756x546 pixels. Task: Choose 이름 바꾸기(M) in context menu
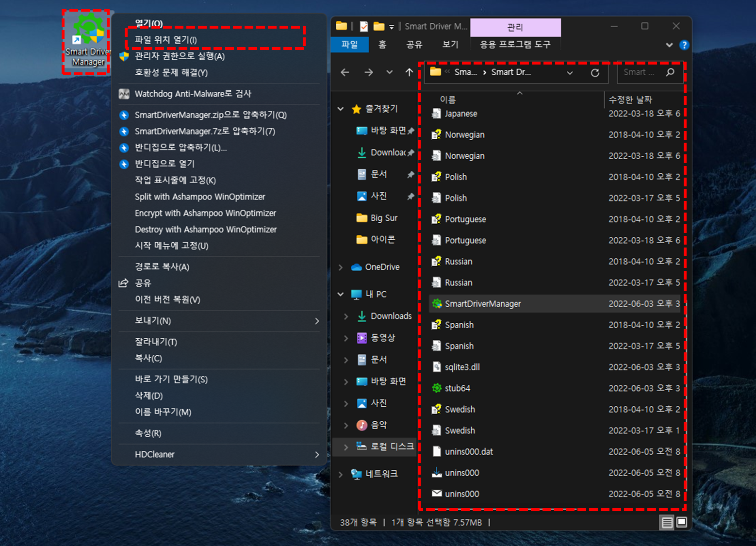(163, 412)
